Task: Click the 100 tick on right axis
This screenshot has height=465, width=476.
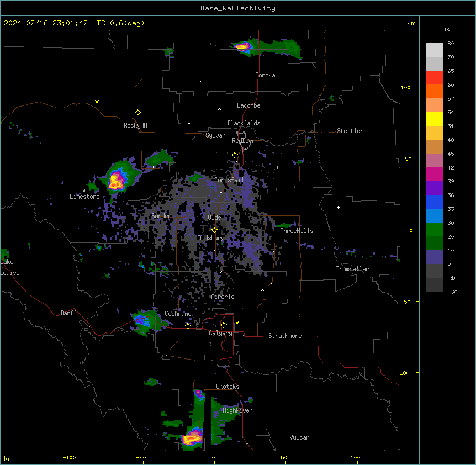Action: click(405, 87)
